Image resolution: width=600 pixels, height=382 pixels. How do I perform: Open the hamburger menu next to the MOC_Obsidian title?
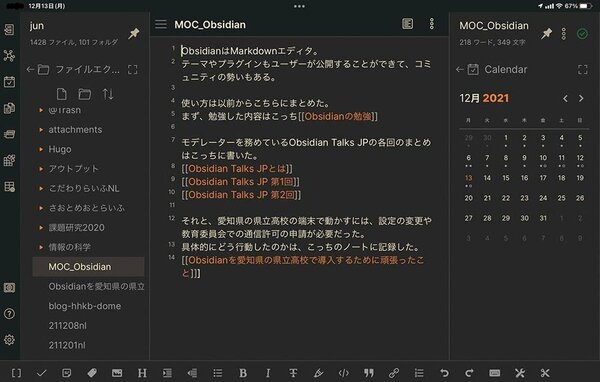pyautogui.click(x=161, y=24)
